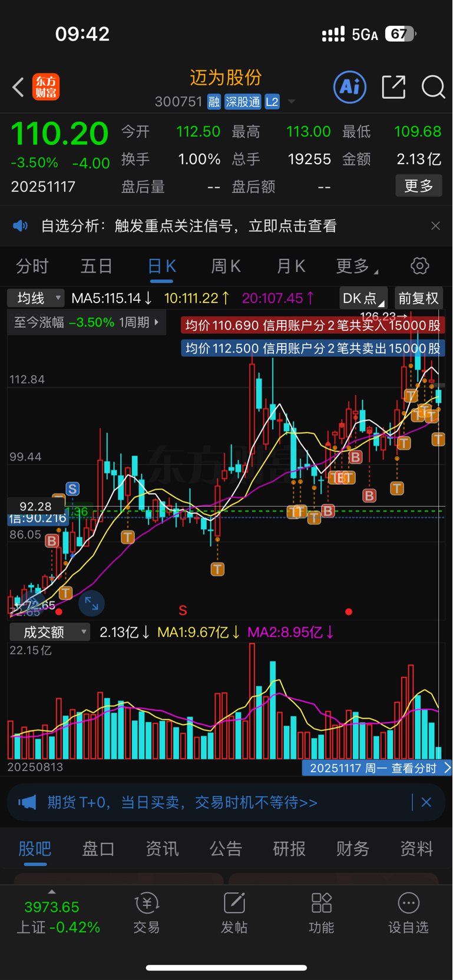
Task: Open the 东方财富 orange logo
Action: click(x=46, y=87)
